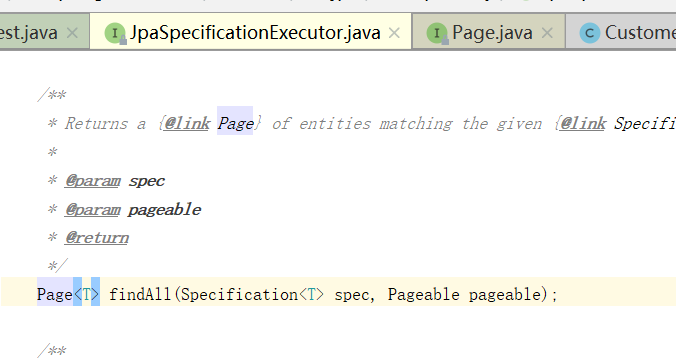The height and width of the screenshot is (360, 676).
Task: Click the findAll method name
Action: 141,295
